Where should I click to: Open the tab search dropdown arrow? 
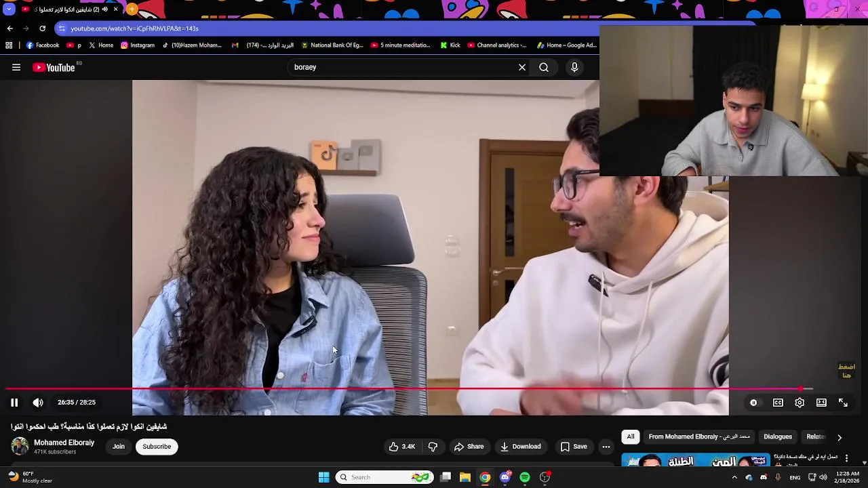tap(9, 9)
